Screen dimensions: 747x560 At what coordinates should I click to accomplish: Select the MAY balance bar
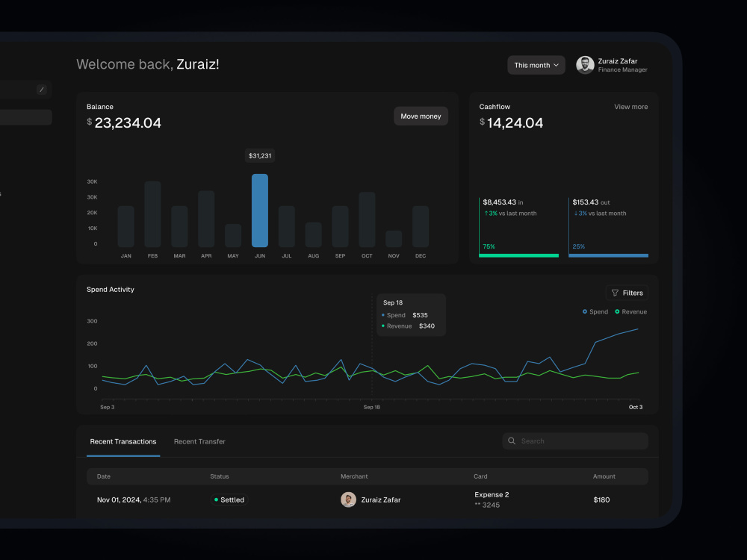tap(233, 236)
